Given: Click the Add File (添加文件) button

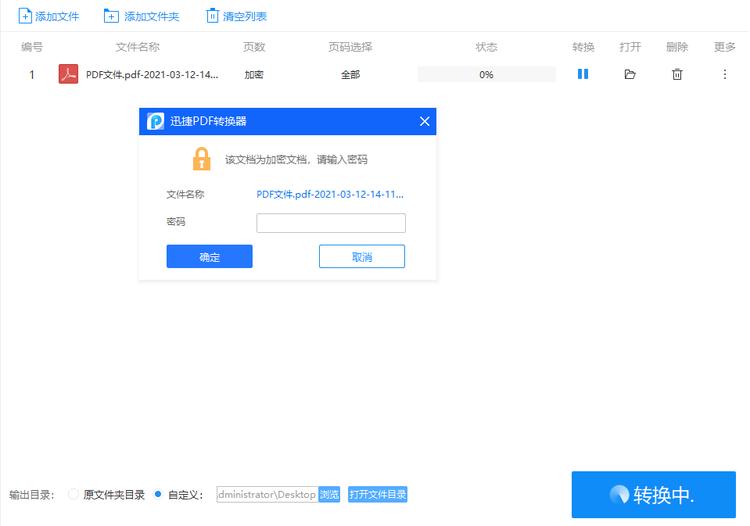Looking at the screenshot, I should tap(48, 16).
